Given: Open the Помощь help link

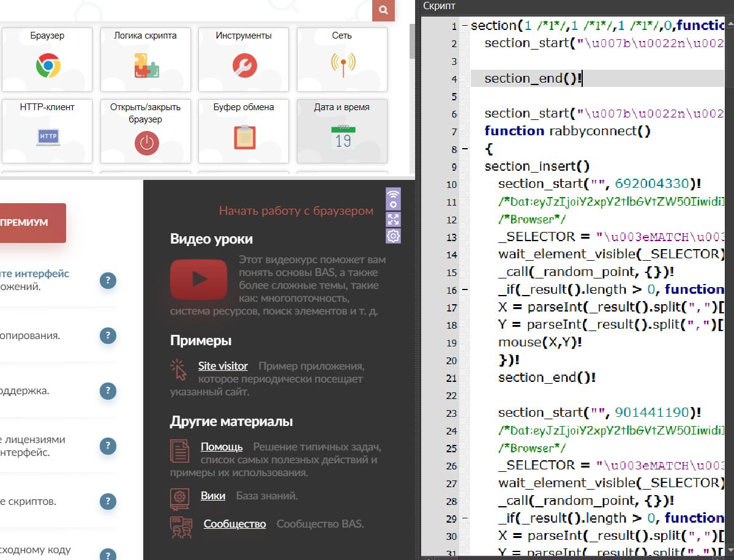Looking at the screenshot, I should (222, 447).
